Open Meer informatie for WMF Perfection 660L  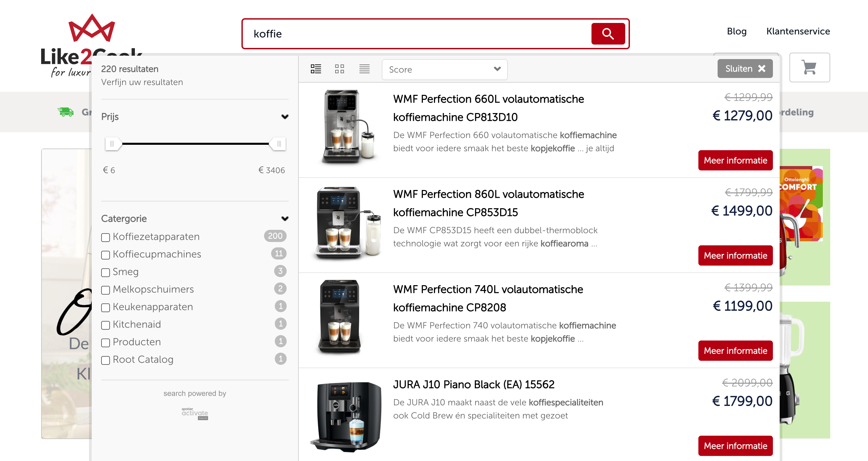(735, 160)
